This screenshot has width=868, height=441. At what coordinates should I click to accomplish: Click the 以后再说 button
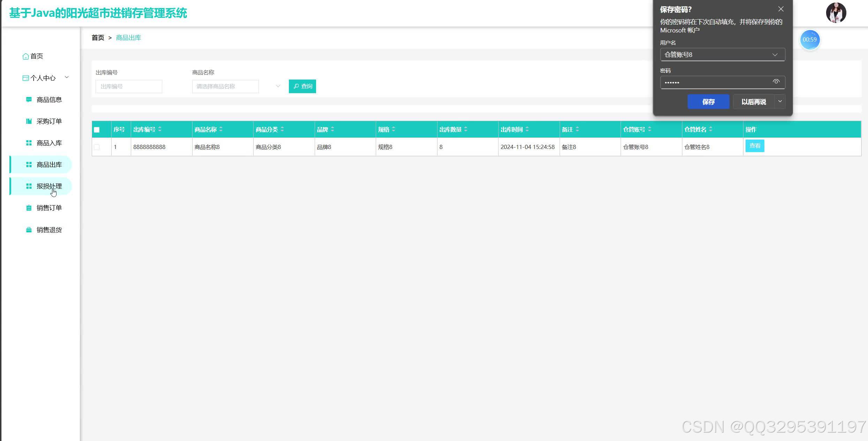pyautogui.click(x=754, y=102)
